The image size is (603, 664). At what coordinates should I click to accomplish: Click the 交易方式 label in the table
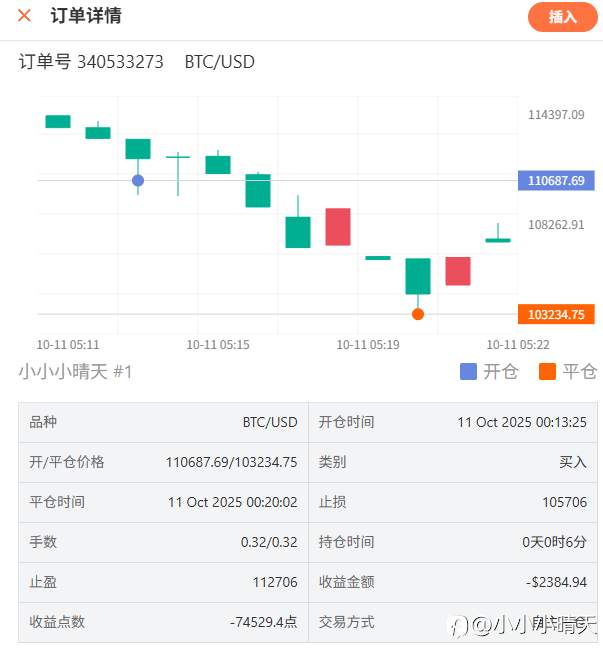tap(346, 622)
